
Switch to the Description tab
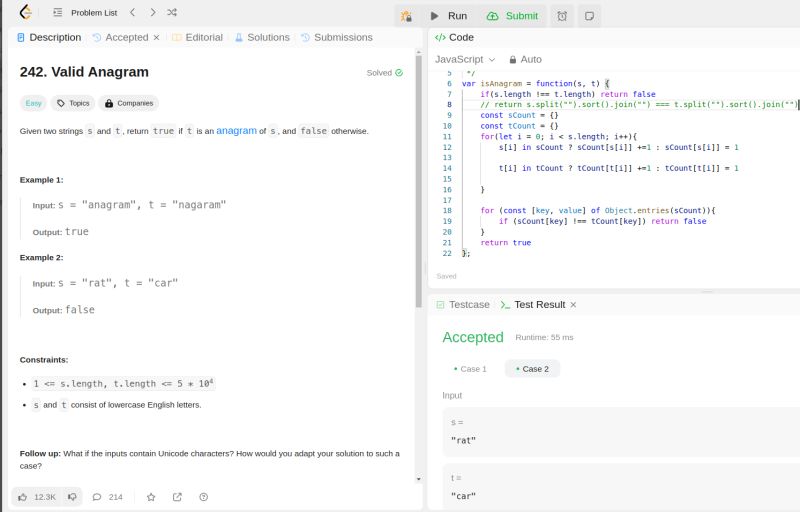[x=49, y=37]
